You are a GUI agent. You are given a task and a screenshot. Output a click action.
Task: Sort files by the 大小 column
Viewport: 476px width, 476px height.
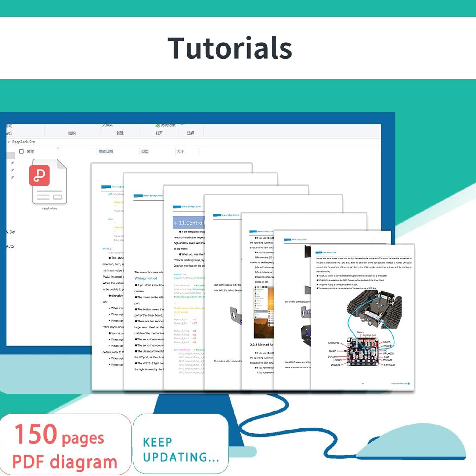pos(181,151)
